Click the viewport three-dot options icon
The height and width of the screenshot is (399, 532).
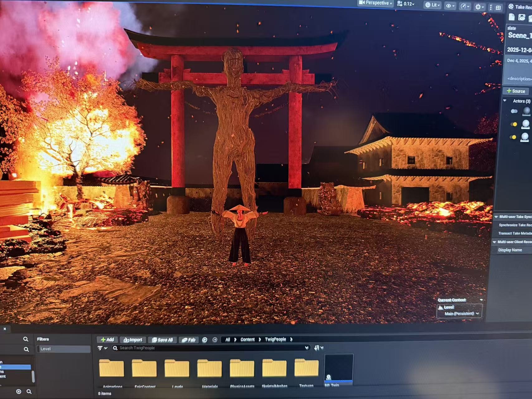[491, 7]
